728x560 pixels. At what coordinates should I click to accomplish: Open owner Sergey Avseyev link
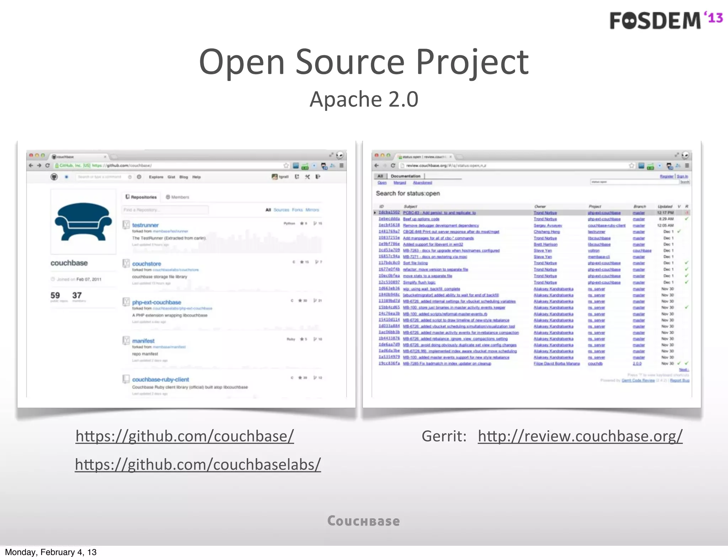click(547, 226)
